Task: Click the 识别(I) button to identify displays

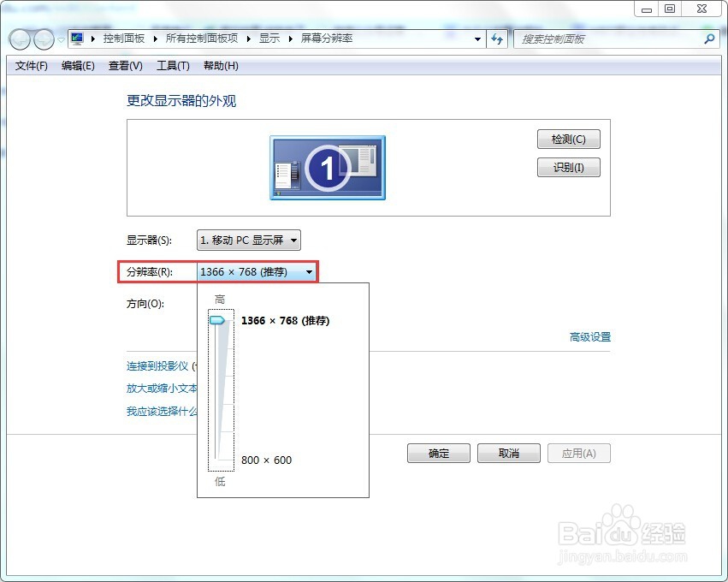Action: coord(568,167)
